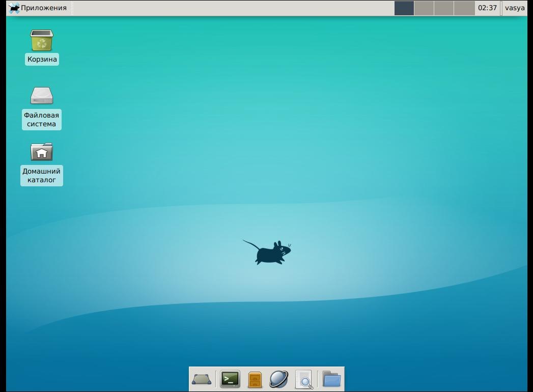The width and height of the screenshot is (533, 392).
Task: Launch the terminal emulator from the dock
Action: click(x=230, y=379)
